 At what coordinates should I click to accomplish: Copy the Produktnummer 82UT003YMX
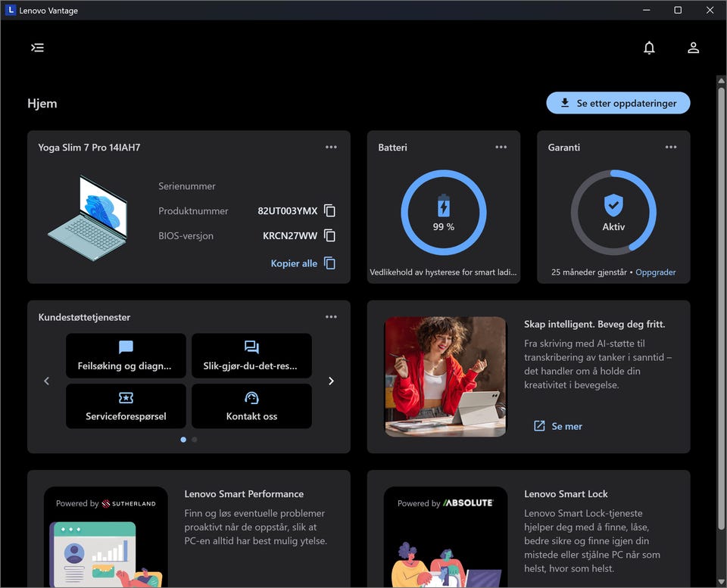(x=329, y=211)
